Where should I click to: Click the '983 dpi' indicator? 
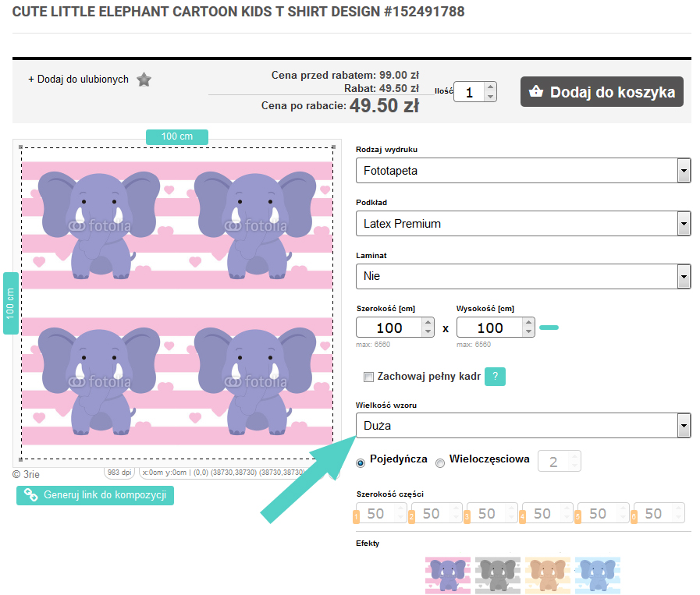(119, 473)
